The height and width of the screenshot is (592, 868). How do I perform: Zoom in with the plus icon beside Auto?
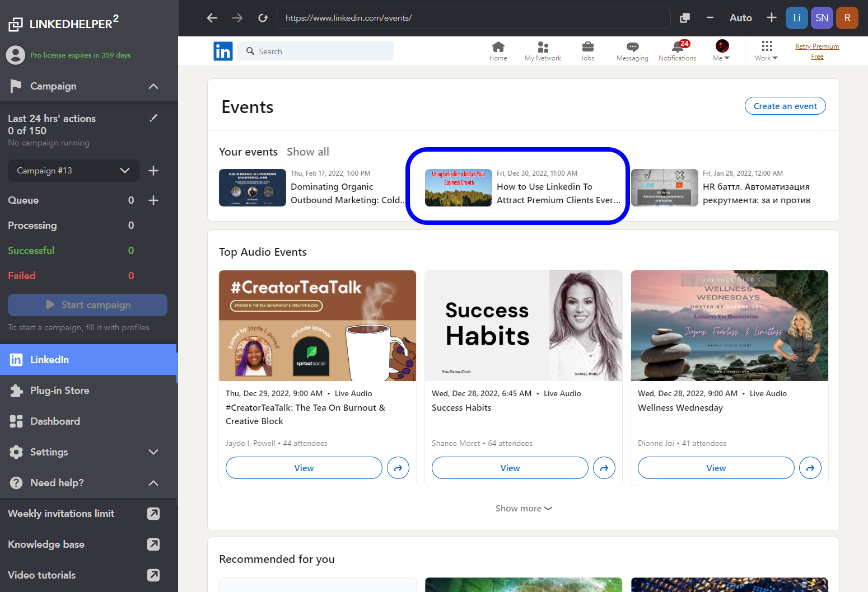(772, 18)
